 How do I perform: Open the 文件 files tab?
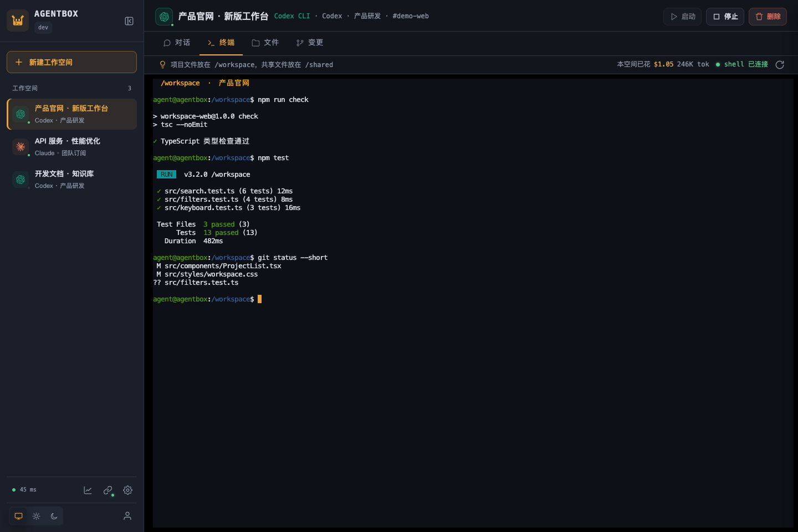point(265,43)
